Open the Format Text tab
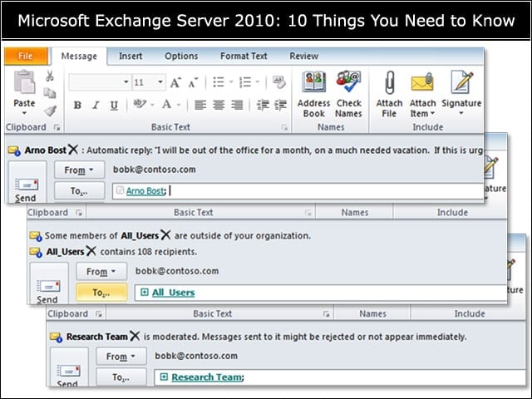 244,56
